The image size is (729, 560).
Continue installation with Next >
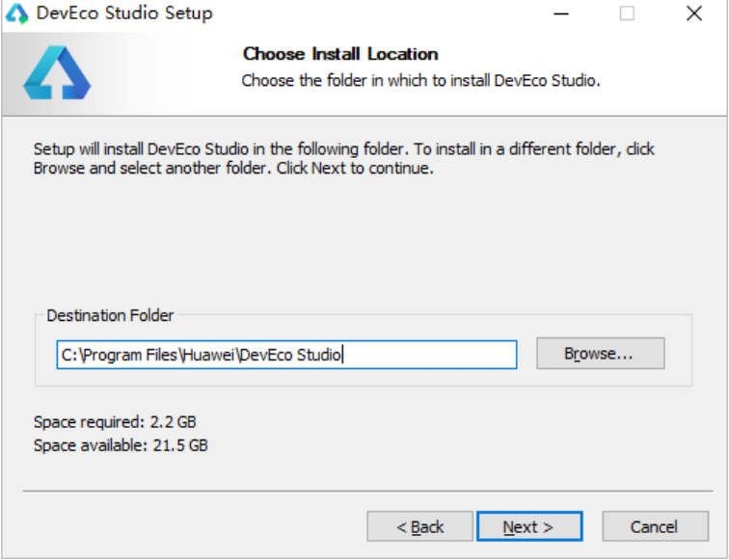[x=529, y=526]
